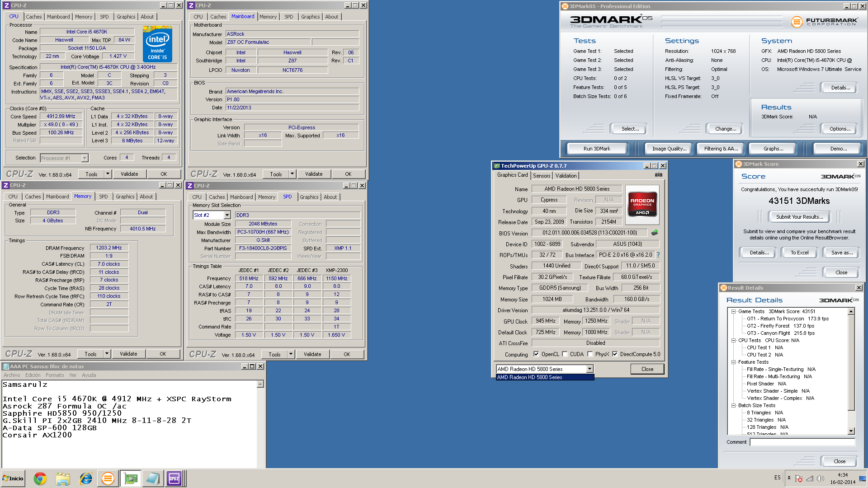
Task: Open Graphics tab in the Mainboard CPU-Z window
Action: 311,17
